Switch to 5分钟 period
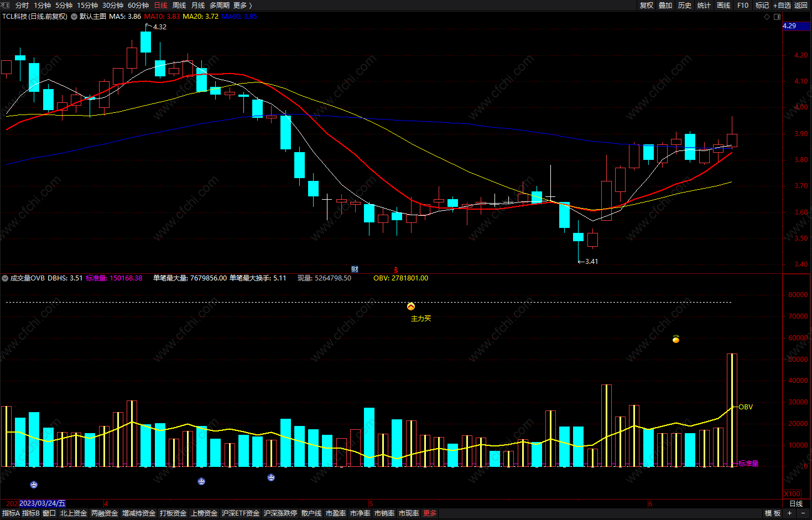The width and height of the screenshot is (812, 520). 64,5
